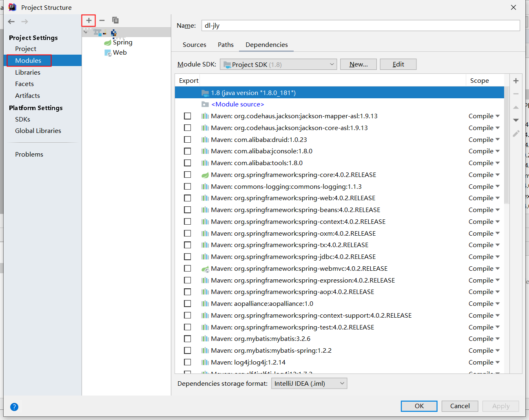This screenshot has width=529, height=420.
Task: Check export for commons-logging
Action: click(x=188, y=186)
